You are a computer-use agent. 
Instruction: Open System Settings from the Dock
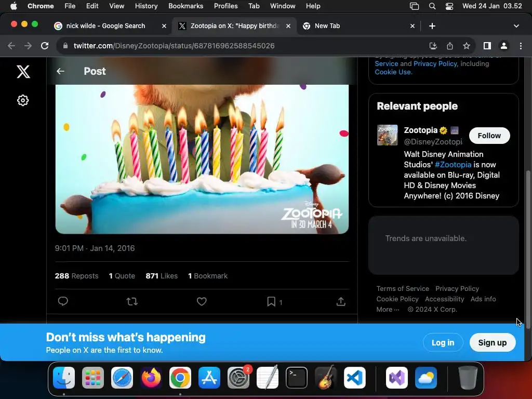238,378
